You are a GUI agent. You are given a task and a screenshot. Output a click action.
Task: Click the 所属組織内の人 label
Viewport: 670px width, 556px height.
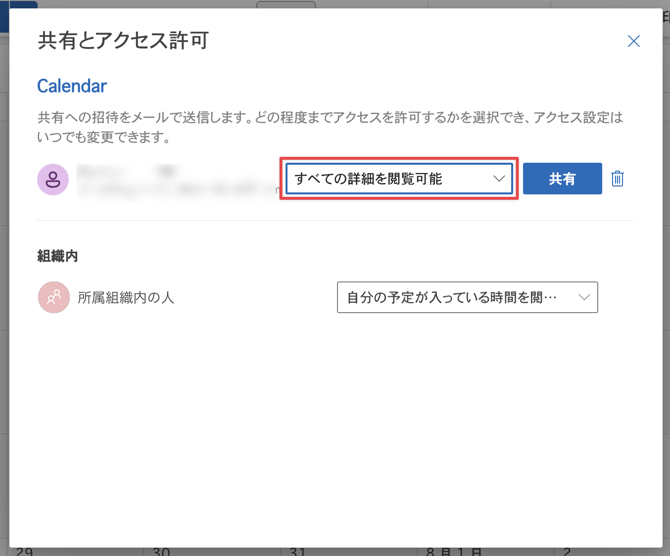point(126,297)
